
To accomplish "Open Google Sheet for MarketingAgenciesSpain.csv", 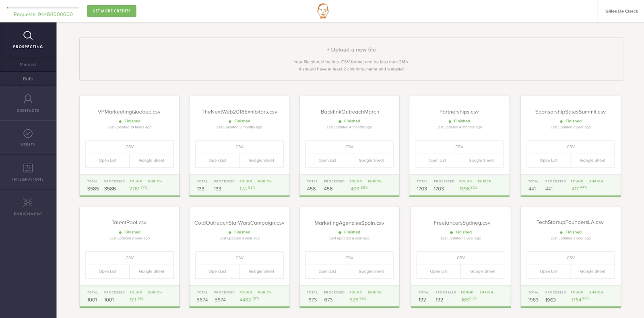I will [372, 272].
